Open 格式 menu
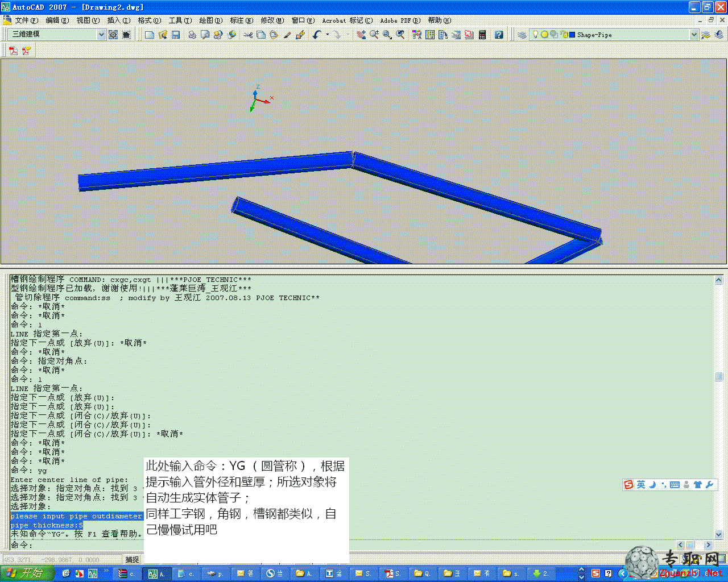728x582 pixels. 149,20
